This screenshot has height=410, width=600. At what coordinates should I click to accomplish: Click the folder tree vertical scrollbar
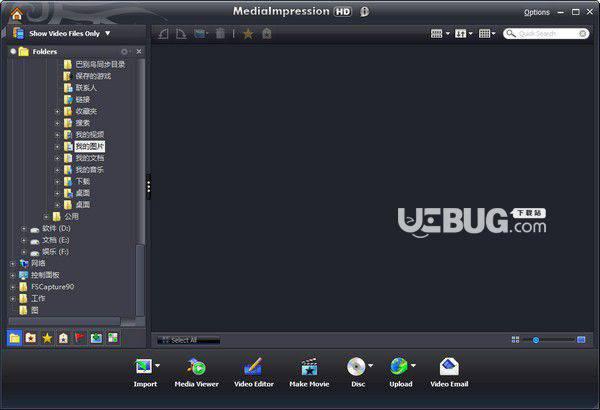pos(140,188)
